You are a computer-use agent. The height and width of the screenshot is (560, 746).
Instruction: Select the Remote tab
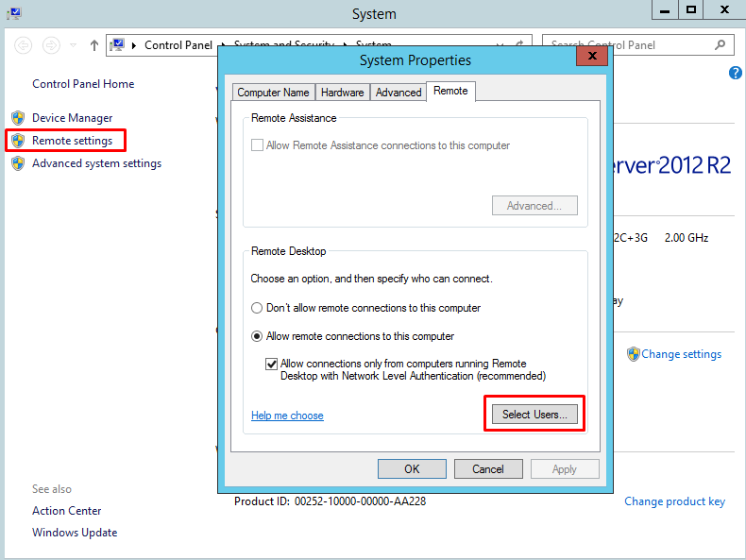click(x=450, y=91)
